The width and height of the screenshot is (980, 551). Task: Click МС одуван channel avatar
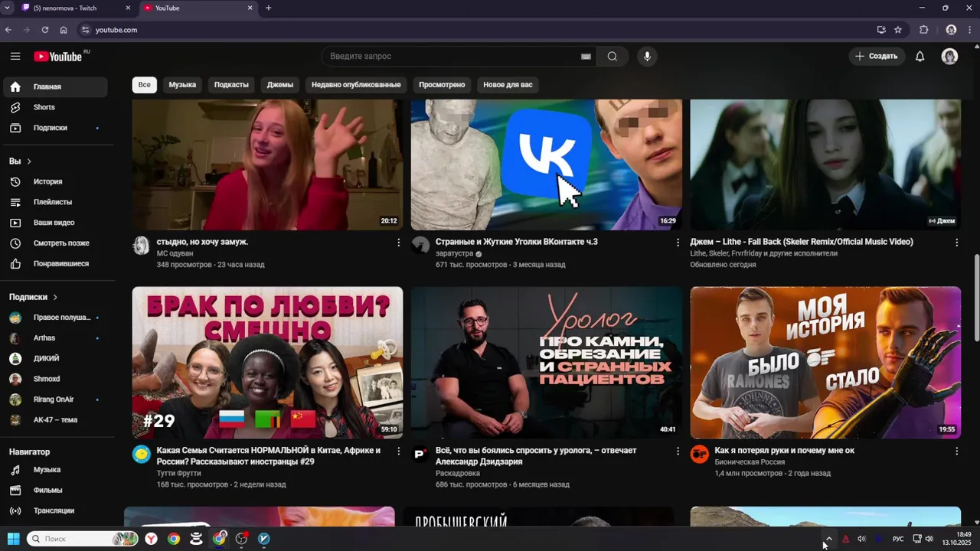click(x=141, y=245)
